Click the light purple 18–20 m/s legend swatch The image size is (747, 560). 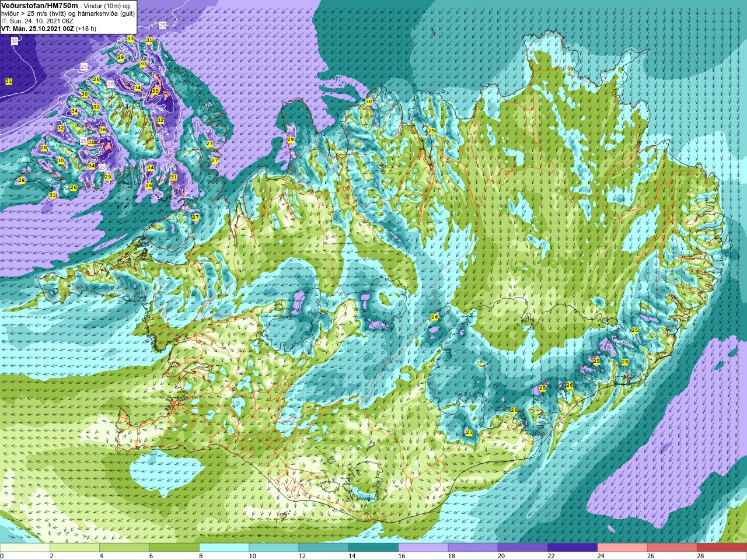[473, 548]
